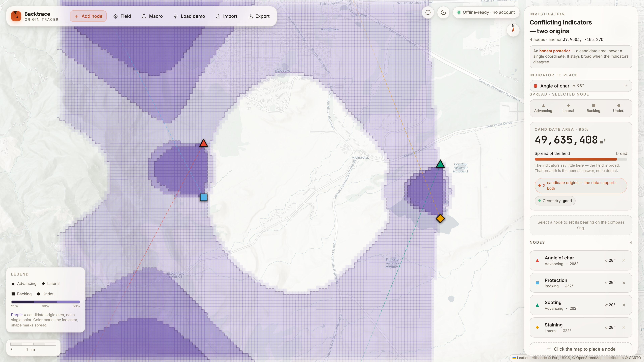The width and height of the screenshot is (644, 362).
Task: Click the Undet. circle in the legend
Action: point(39,294)
